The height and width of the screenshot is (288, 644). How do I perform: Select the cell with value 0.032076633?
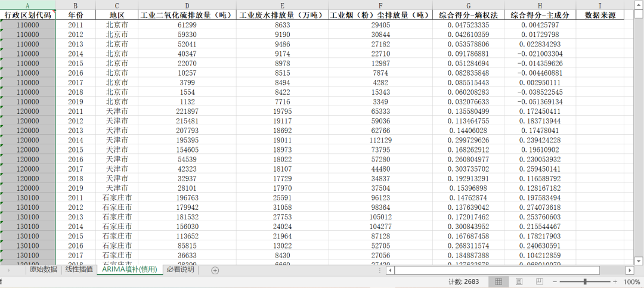469,101
